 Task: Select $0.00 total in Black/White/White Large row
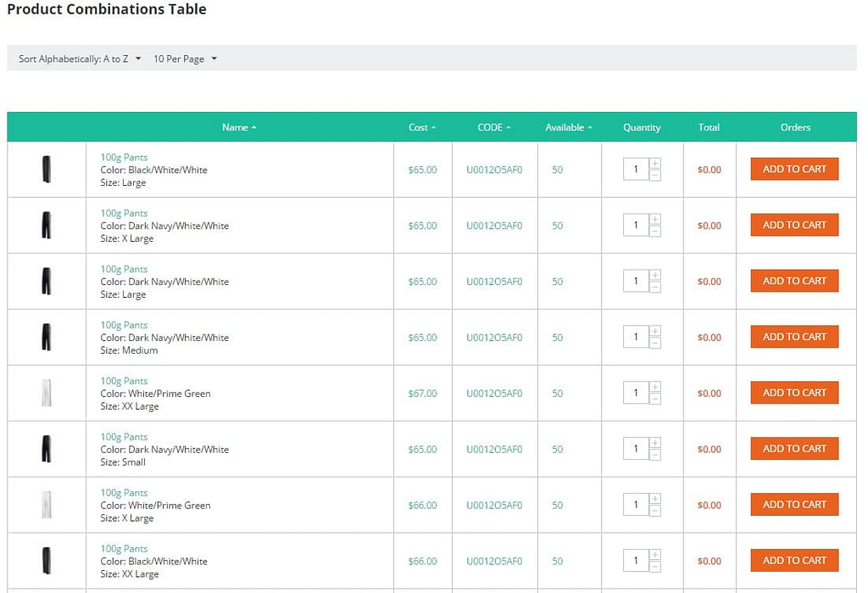coord(709,170)
